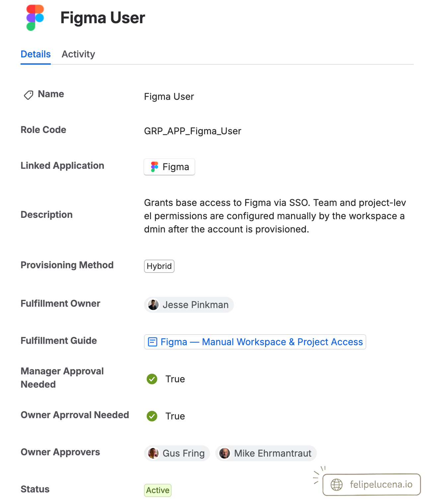Open the Figma Manual Workspace & Project Access guide
This screenshot has height=504, width=430.
pos(255,342)
